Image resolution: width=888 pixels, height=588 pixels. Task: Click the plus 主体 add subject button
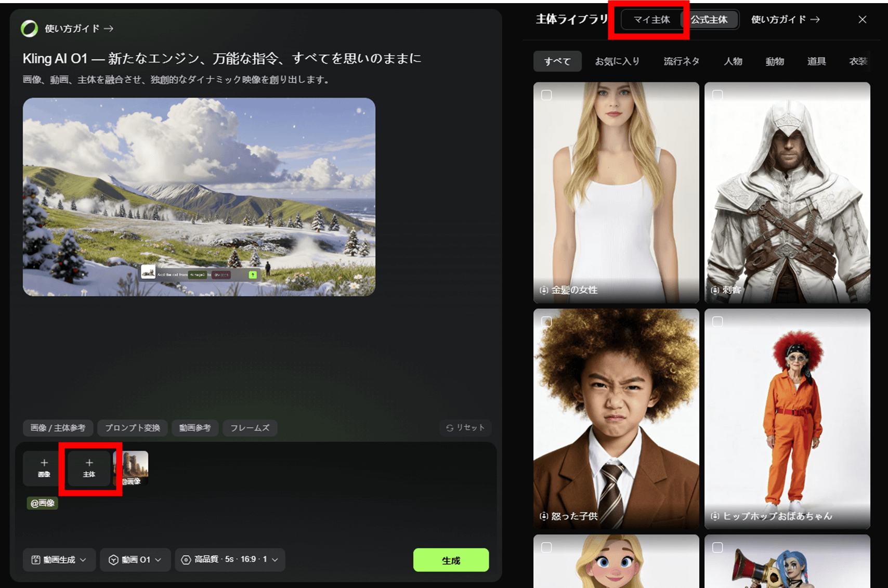pyautogui.click(x=89, y=468)
